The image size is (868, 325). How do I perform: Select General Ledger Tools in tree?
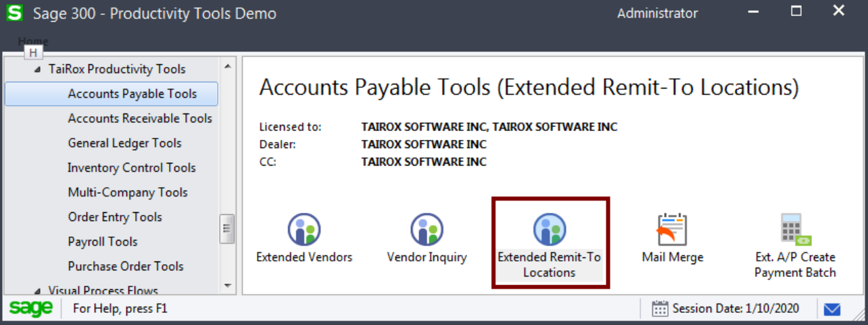tap(124, 143)
